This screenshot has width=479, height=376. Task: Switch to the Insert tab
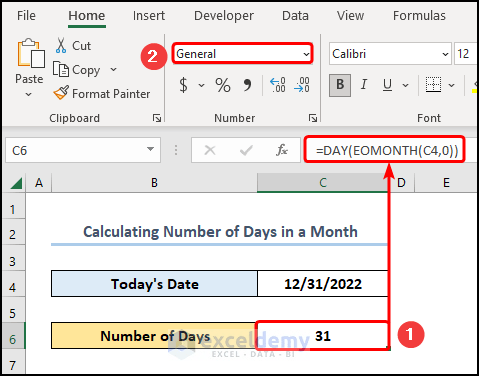click(149, 16)
